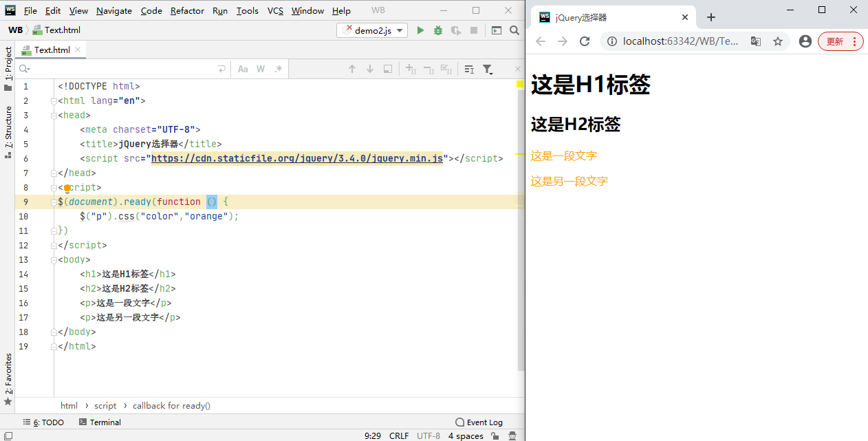Click Search Everywhere magnifier icon
Viewport: 868px width, 441px height.
point(514,30)
